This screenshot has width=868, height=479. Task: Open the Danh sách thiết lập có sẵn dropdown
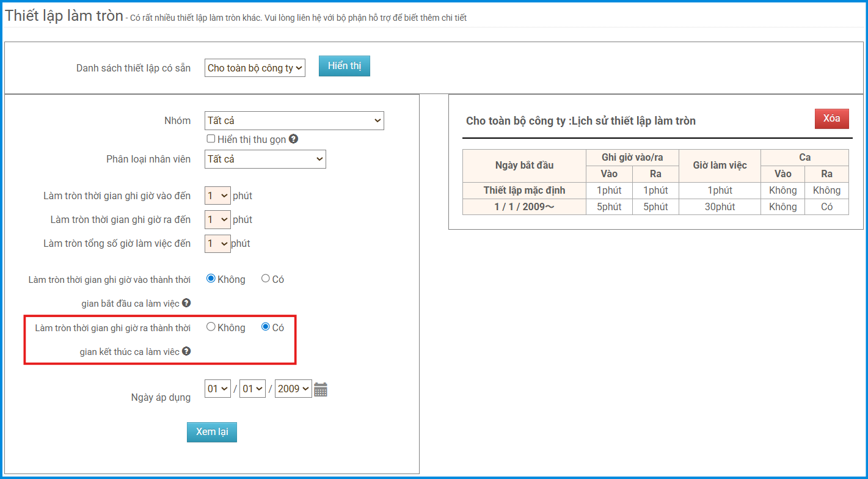255,68
